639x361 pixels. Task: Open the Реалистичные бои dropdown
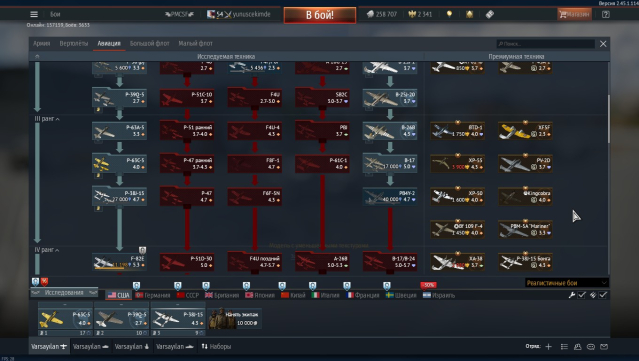click(x=566, y=283)
